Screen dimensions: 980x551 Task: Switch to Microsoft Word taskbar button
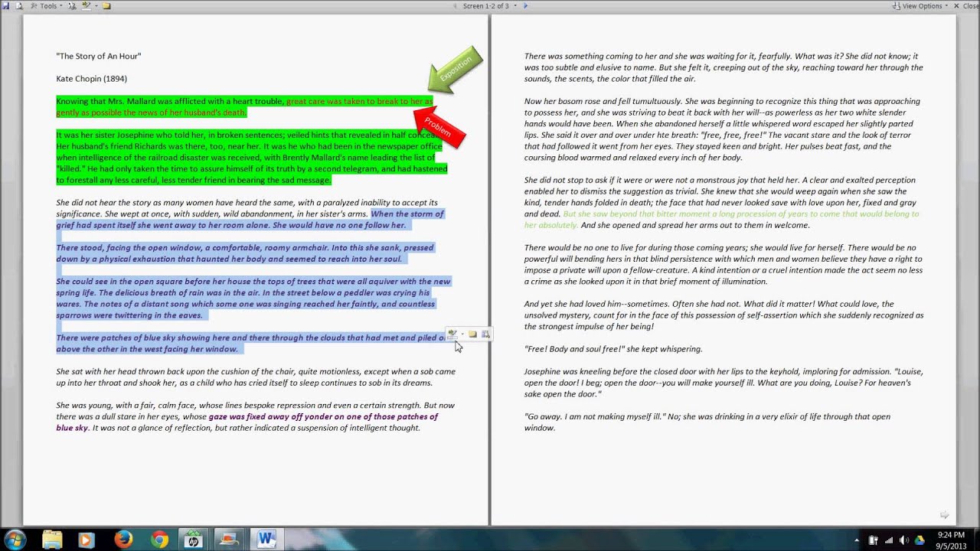(265, 540)
